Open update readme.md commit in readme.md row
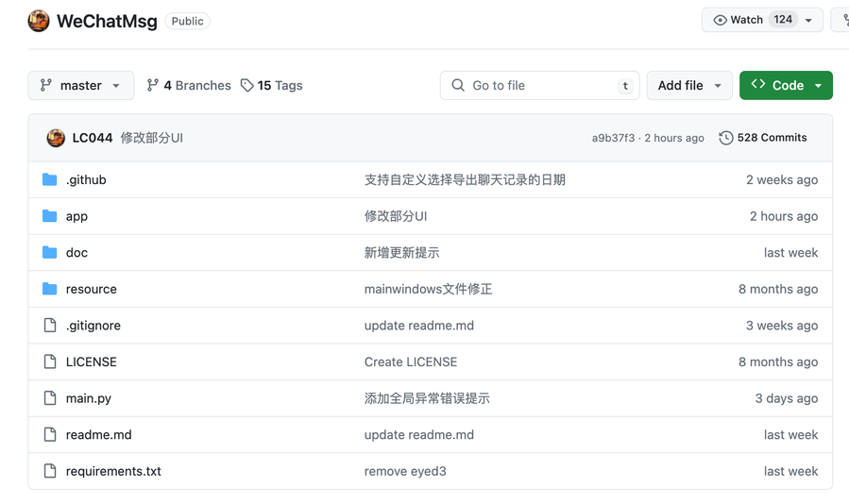The image size is (849, 504). click(x=419, y=435)
